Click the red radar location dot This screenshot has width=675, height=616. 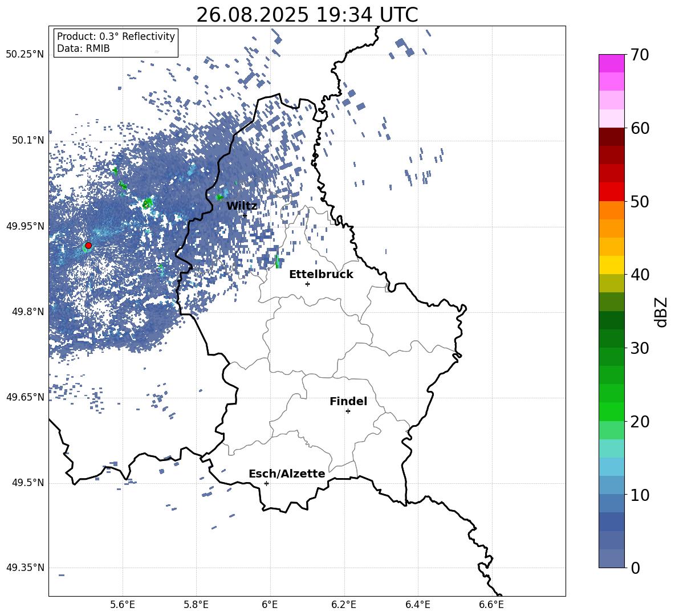(88, 246)
